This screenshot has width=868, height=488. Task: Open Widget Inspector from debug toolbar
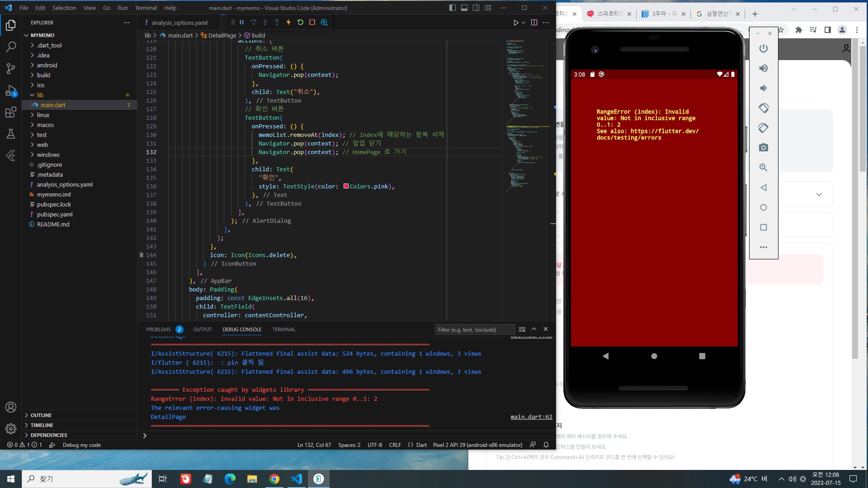(324, 22)
